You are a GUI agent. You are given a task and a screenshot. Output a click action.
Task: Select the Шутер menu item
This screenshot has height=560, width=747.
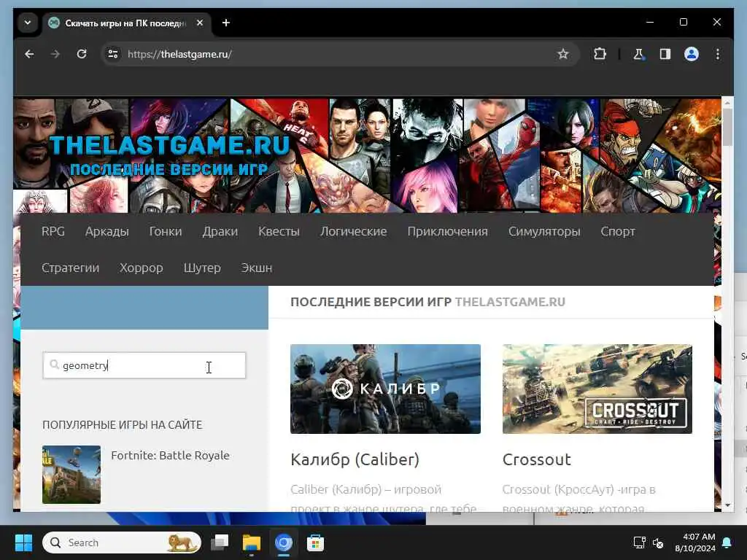coord(202,268)
